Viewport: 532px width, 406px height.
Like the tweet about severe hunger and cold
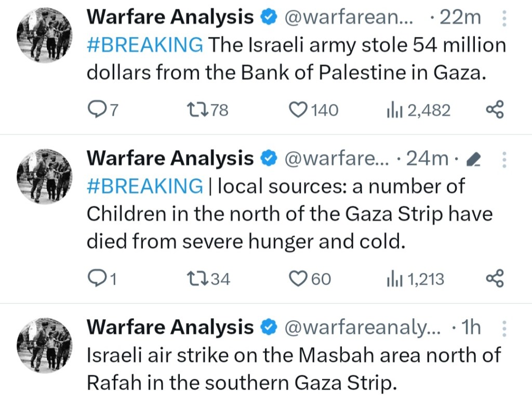(298, 279)
